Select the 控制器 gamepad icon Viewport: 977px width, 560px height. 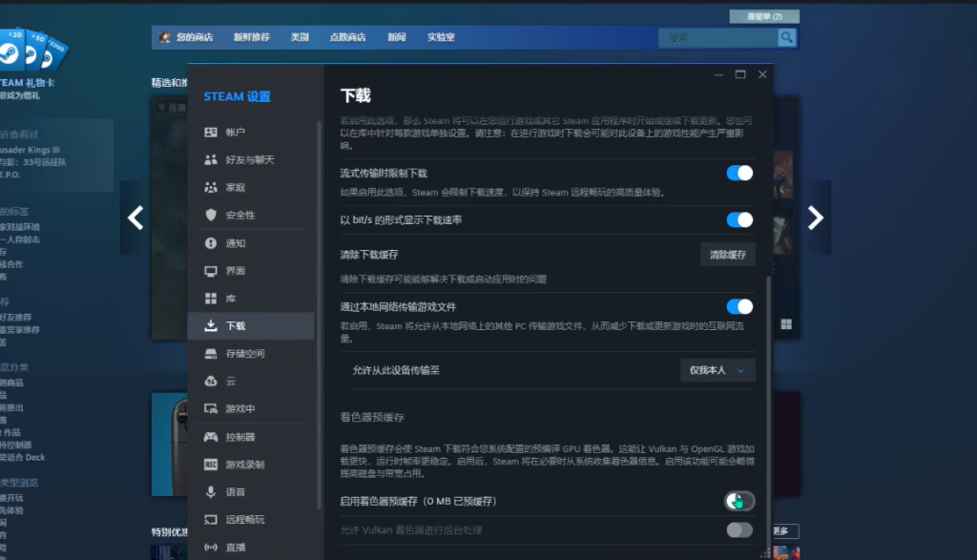tap(211, 437)
